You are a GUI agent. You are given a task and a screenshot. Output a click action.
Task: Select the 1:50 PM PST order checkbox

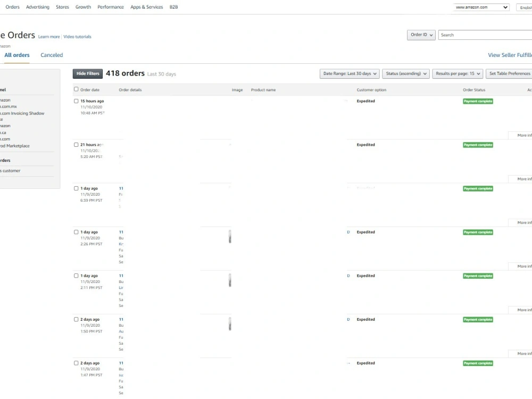point(76,320)
